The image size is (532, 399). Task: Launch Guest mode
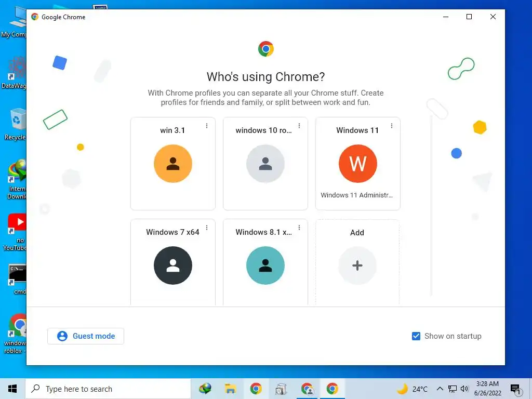coord(86,336)
